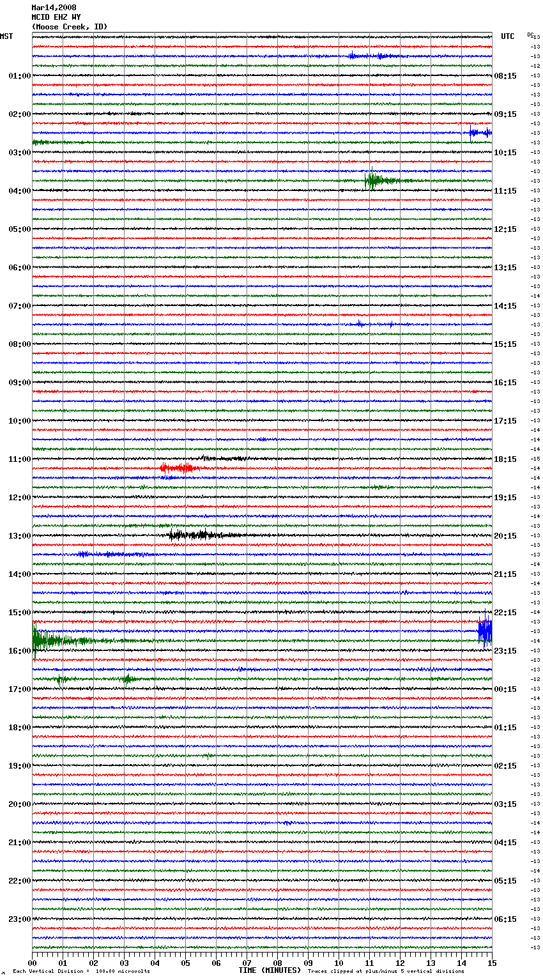Click the 'Each Vertical Division = 100.00 microvolts' note
Viewport: 543px width, 980px height.
pyautogui.click(x=81, y=971)
